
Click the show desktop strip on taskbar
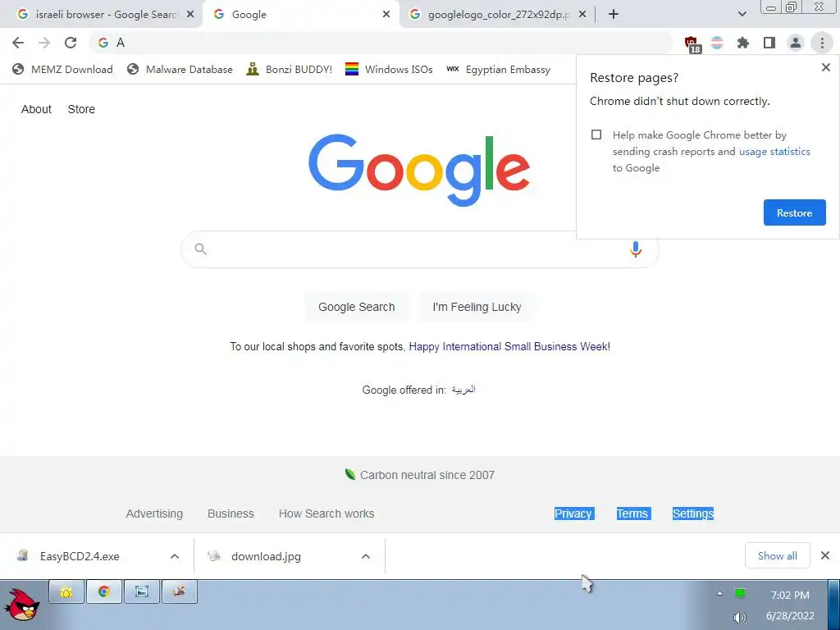point(834,605)
